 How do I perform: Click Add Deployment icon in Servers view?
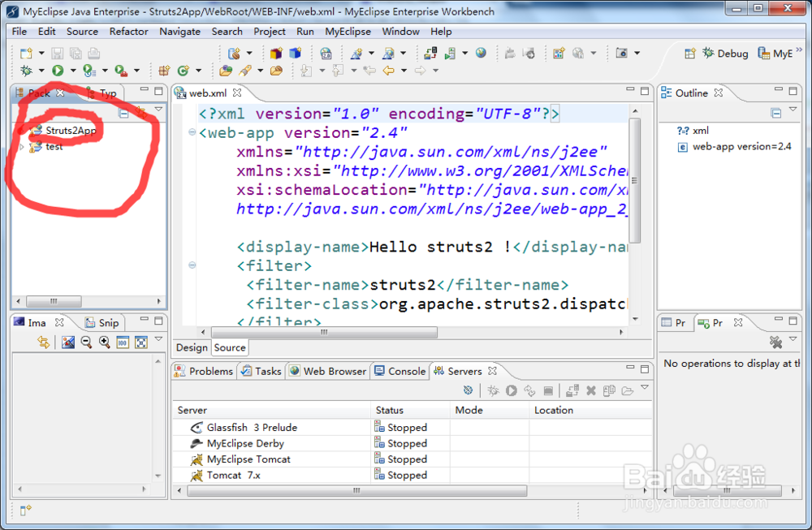[572, 390]
